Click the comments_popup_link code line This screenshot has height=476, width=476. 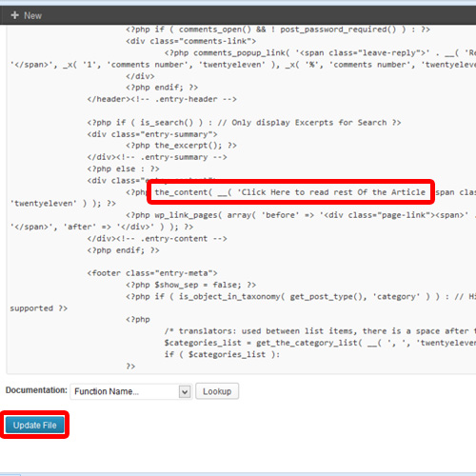tap(320, 53)
